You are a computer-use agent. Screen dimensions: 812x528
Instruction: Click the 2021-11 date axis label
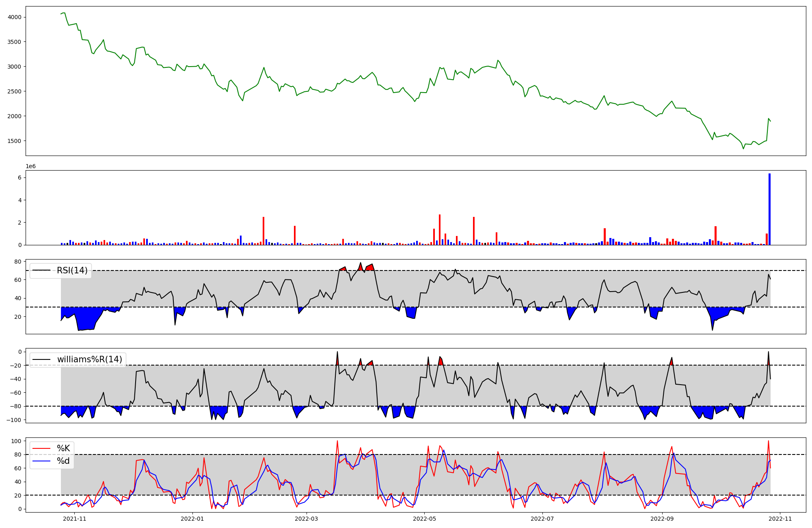click(75, 519)
